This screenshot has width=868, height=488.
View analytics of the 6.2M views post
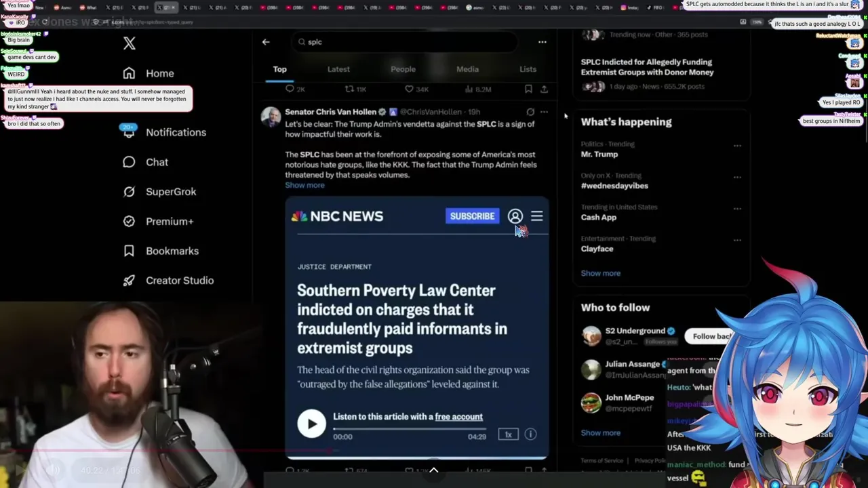pyautogui.click(x=479, y=89)
